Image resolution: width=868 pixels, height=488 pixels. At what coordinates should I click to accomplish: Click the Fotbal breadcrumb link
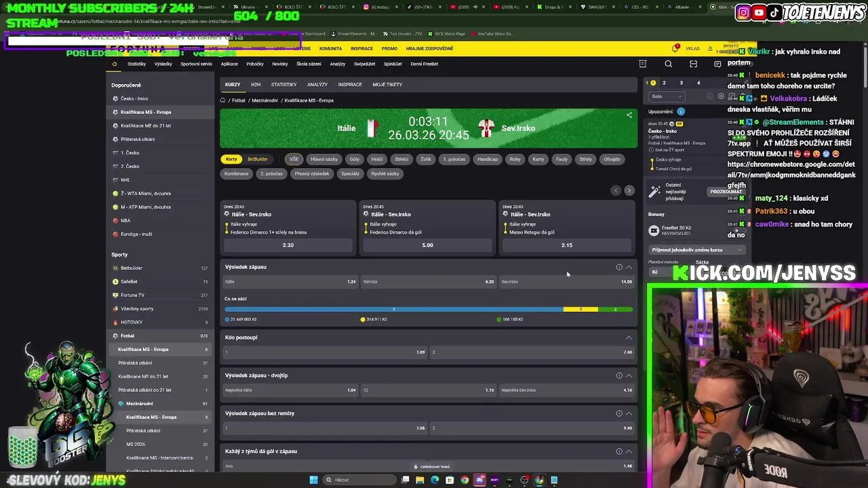pyautogui.click(x=238, y=100)
